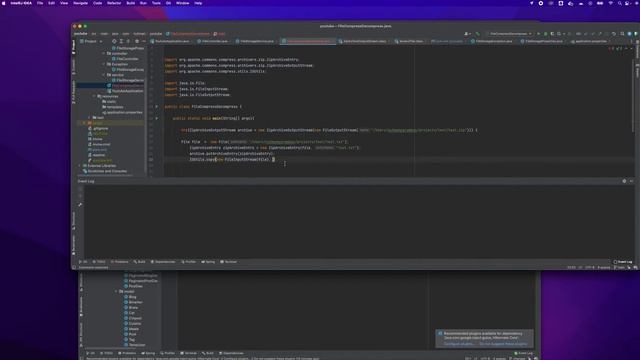Toggle the TODO tool window button
Image resolution: width=640 pixels, height=360 pixels.
99,262
